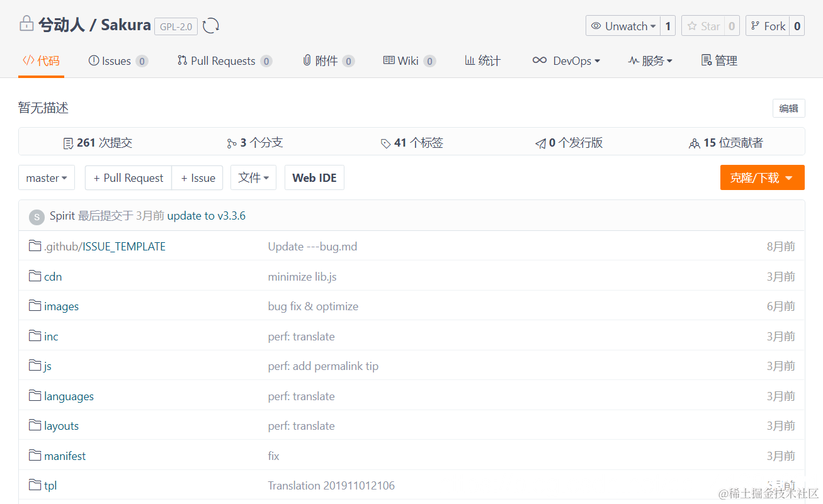The width and height of the screenshot is (823, 504).
Task: Open the languages folder
Action: (69, 396)
